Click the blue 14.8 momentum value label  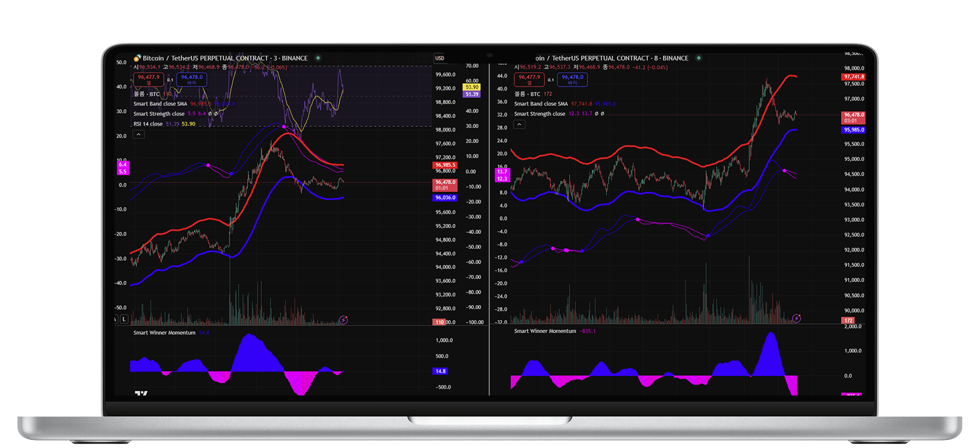[441, 371]
